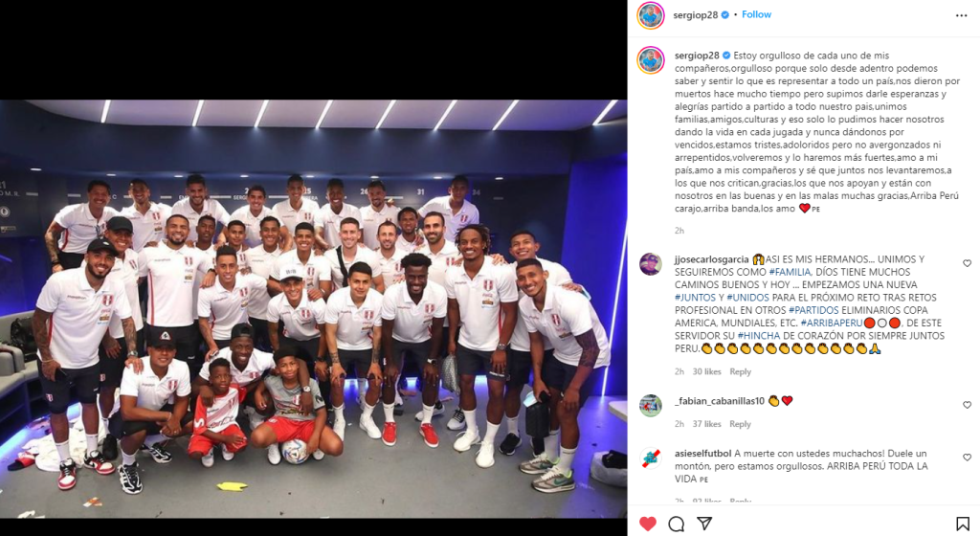
Task: Click the comment speech bubble icon
Action: 677,524
